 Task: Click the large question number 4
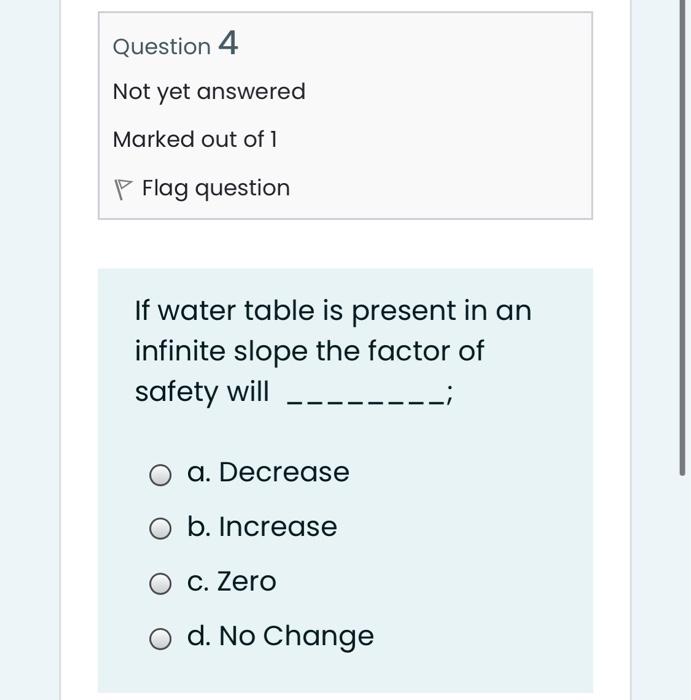(x=228, y=44)
